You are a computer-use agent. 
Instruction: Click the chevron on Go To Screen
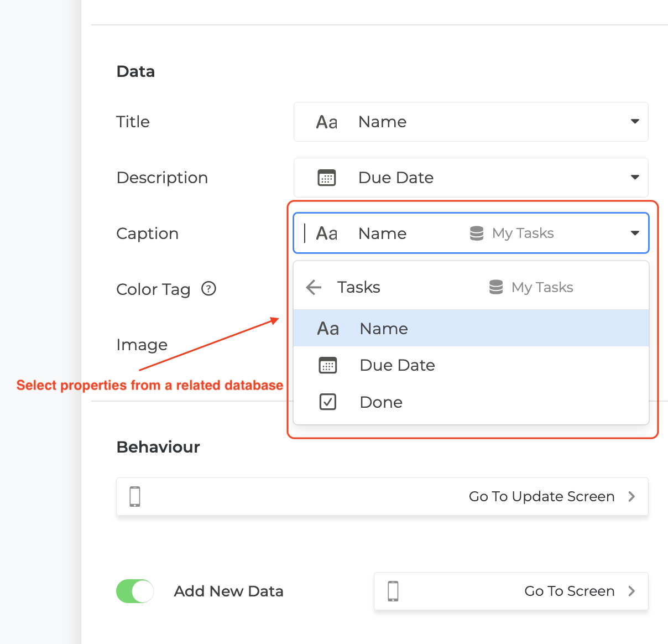coord(632,591)
